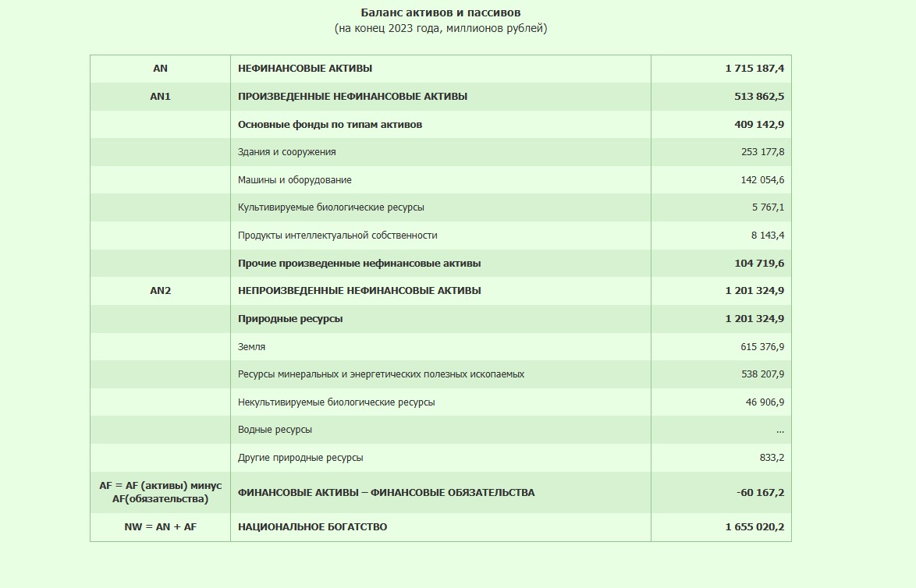Select the 'NW = AN + AF' formula cell

[x=160, y=527]
